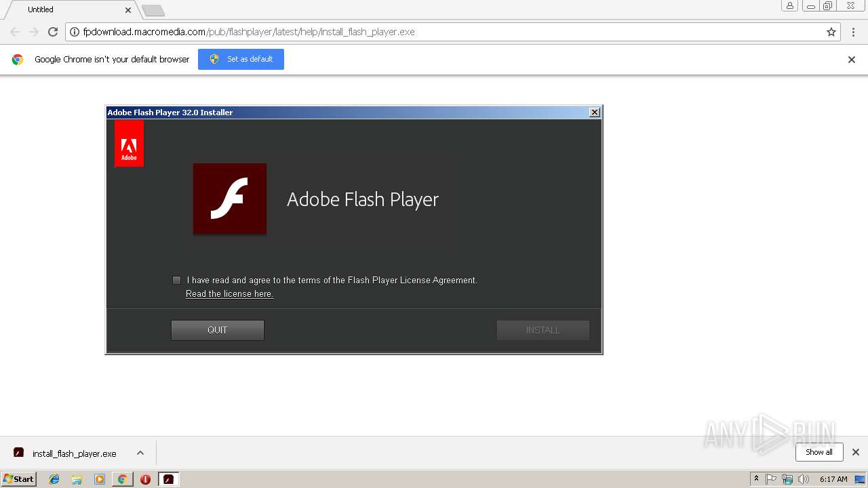Close the Chrome downloads bar
Image resolution: width=868 pixels, height=488 pixels.
856,452
